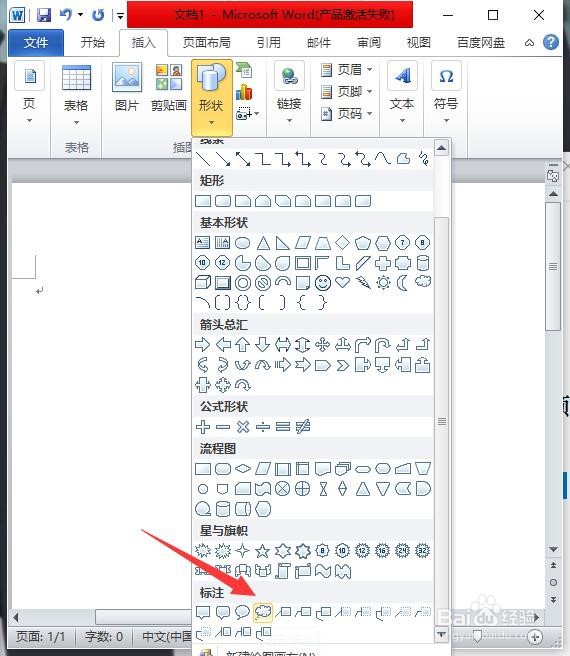The height and width of the screenshot is (656, 570).
Task: Open the 剪贴画 clip art button
Action: click(169, 87)
